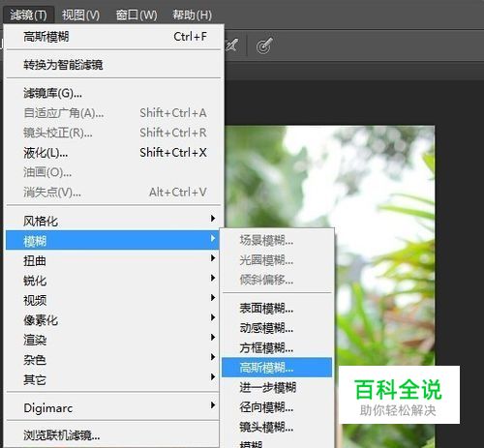Expand the 视频 submenu
The width and height of the screenshot is (484, 448).
[113, 300]
